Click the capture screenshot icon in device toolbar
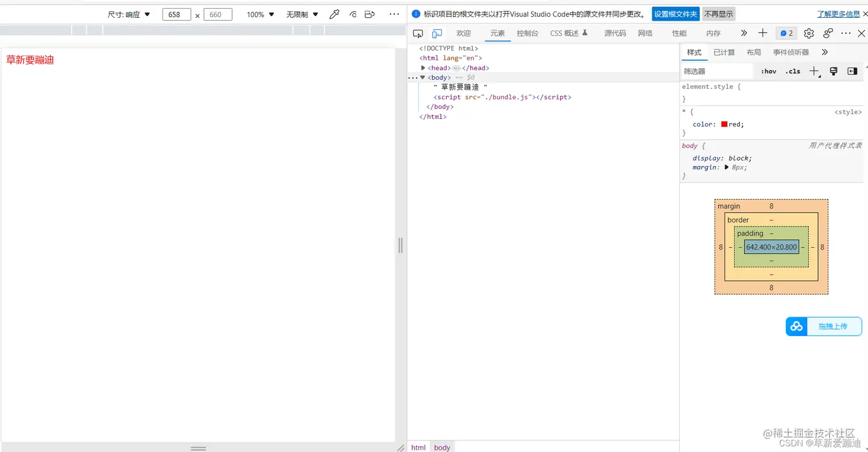Image resolution: width=868 pixels, height=452 pixels. pyautogui.click(x=370, y=14)
